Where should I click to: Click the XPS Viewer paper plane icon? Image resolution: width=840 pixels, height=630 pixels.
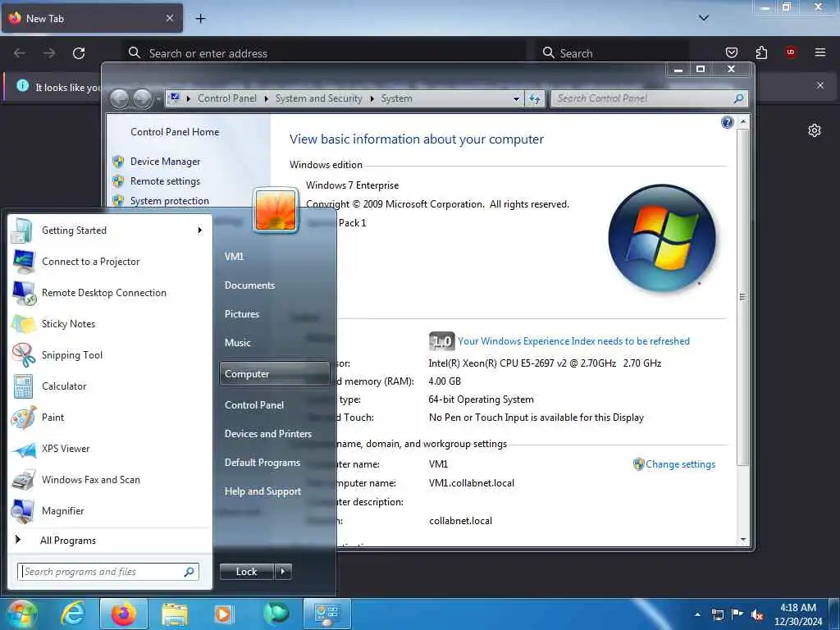pos(24,449)
